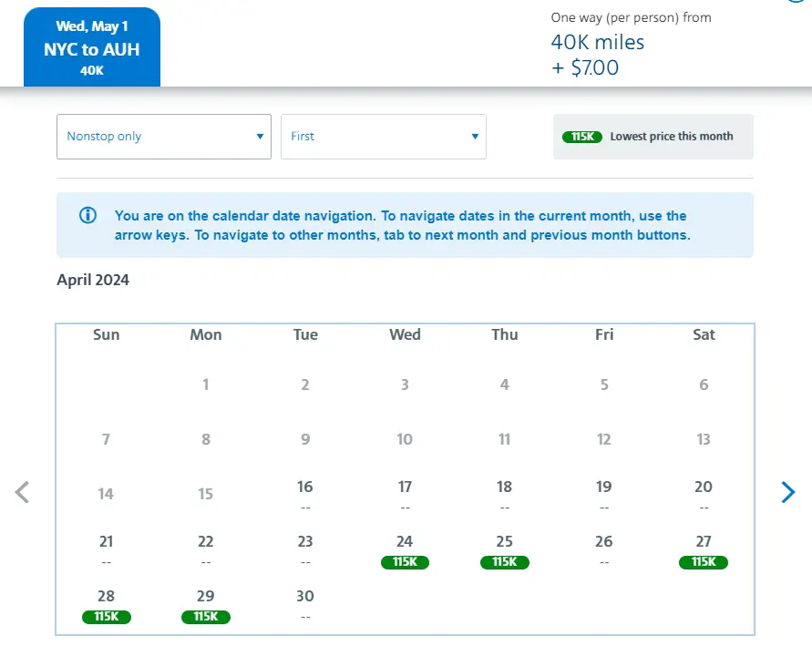Choose April 25 with 115K fare
The width and height of the screenshot is (812, 646).
[504, 550]
